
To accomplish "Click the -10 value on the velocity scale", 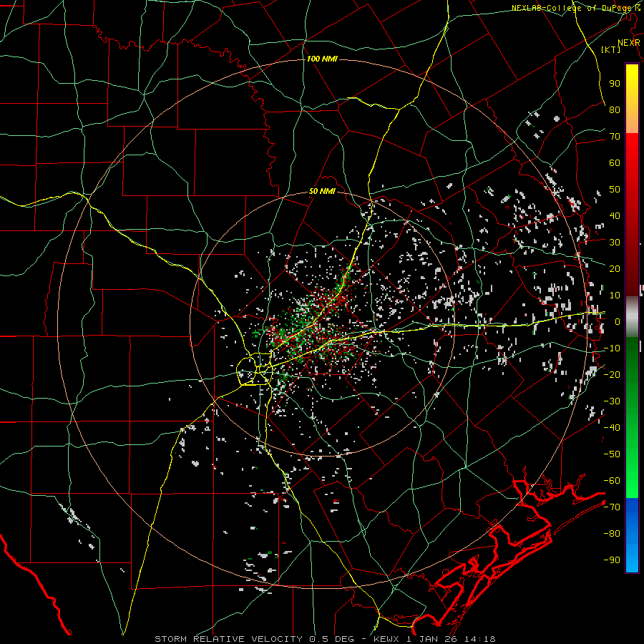I will (x=612, y=348).
